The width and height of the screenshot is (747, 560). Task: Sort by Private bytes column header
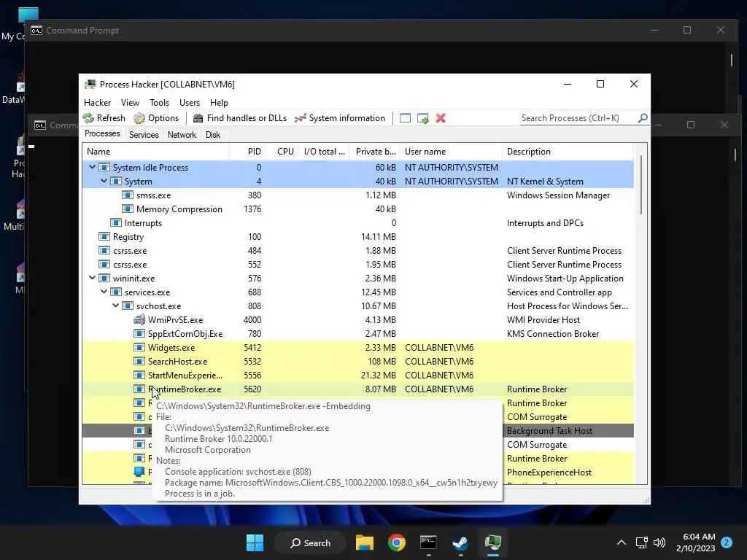(x=375, y=152)
